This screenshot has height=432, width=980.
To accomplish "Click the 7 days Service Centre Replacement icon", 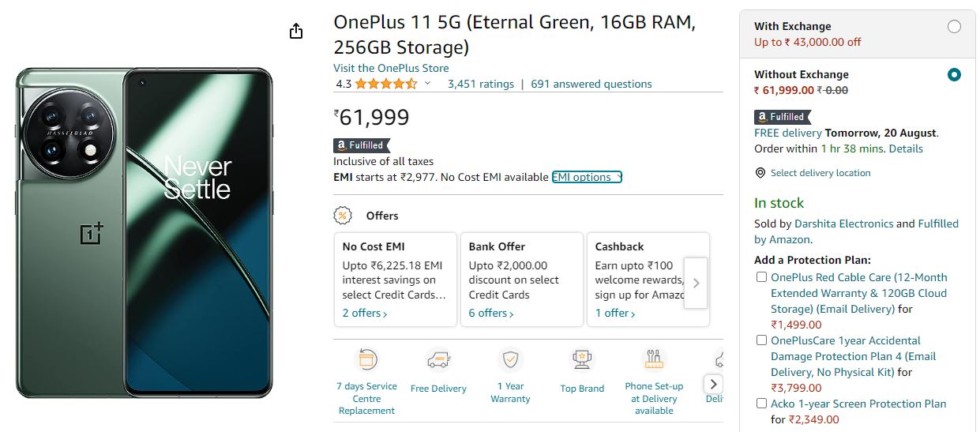I will tap(367, 360).
